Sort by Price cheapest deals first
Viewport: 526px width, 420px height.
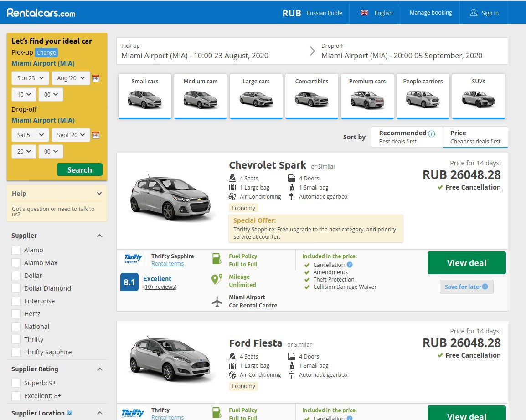tap(475, 137)
